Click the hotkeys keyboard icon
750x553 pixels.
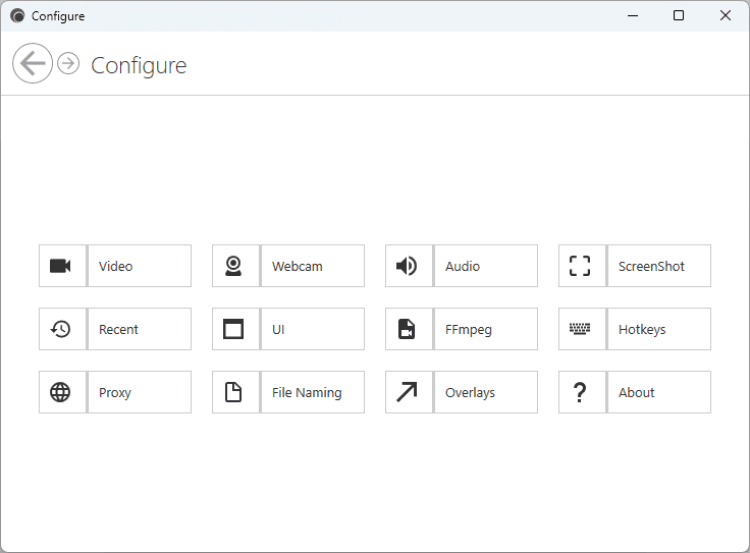click(580, 329)
